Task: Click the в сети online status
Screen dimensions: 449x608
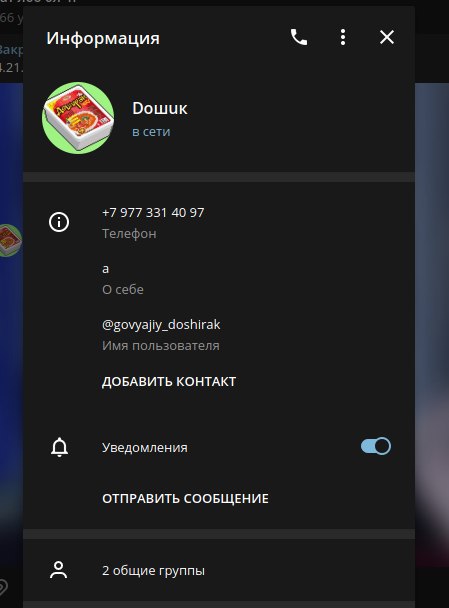Action: (x=151, y=132)
